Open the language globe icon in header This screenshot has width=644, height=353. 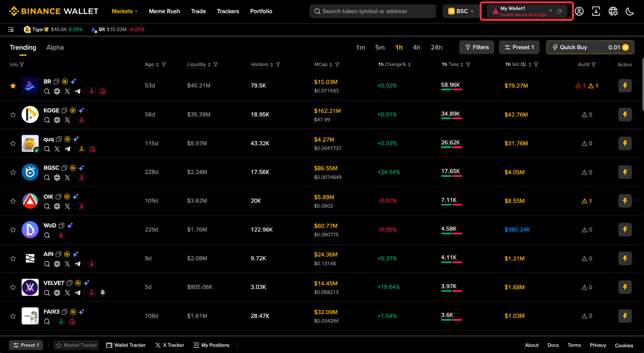(613, 11)
